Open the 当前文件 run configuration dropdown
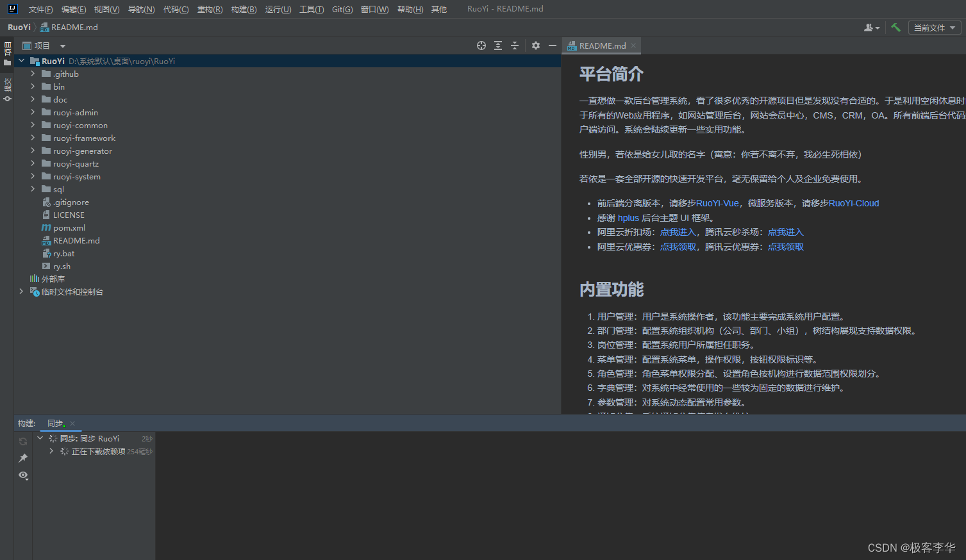The height and width of the screenshot is (560, 966). (x=935, y=28)
